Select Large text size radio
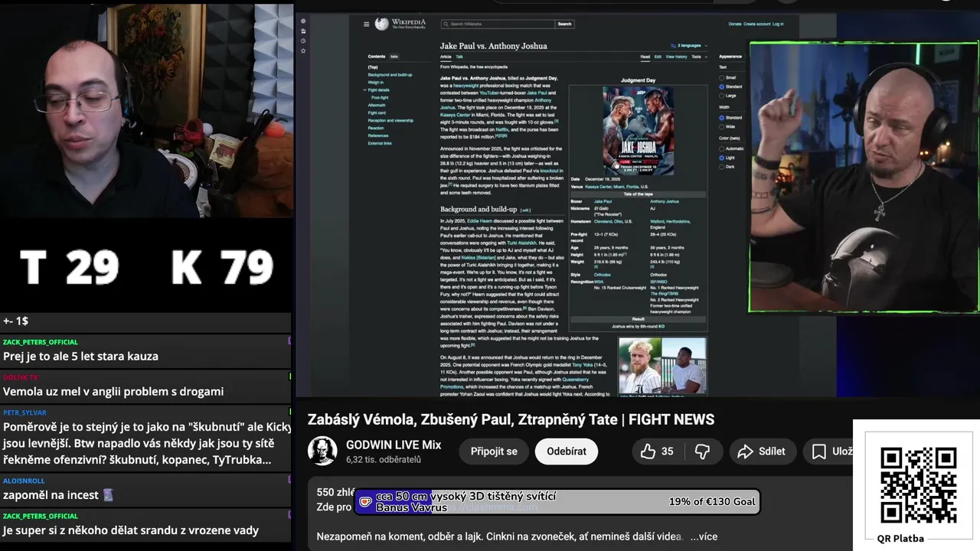The image size is (980, 551). point(721,96)
